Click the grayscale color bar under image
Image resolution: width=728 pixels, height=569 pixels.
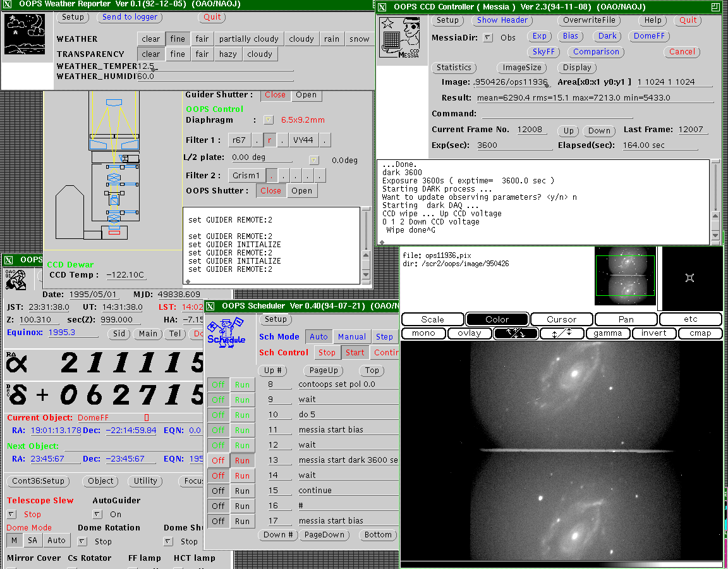tap(561, 565)
